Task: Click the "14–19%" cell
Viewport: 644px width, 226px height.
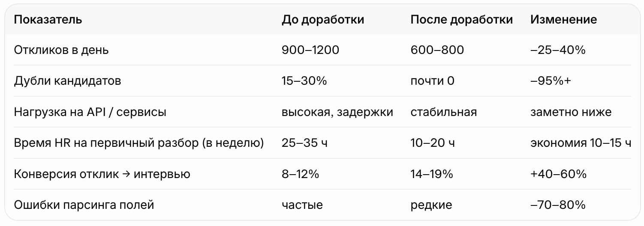Action: [x=432, y=174]
